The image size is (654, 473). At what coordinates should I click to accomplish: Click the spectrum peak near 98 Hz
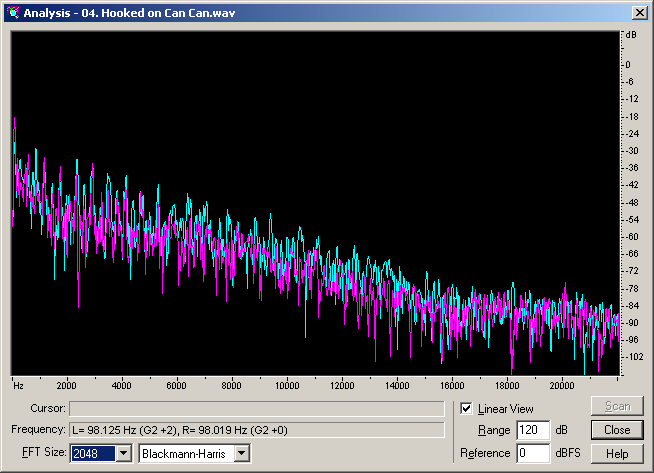[15, 123]
